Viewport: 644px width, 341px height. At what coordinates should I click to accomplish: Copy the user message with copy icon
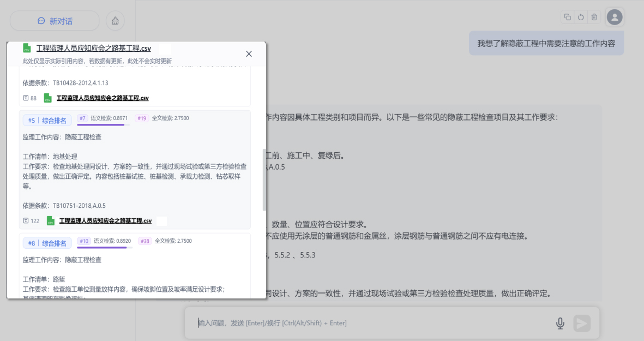point(568,17)
